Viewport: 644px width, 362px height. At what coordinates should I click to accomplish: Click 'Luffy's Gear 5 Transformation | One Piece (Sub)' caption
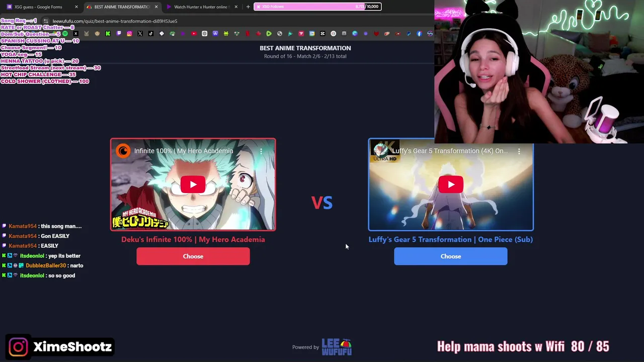pyautogui.click(x=451, y=239)
